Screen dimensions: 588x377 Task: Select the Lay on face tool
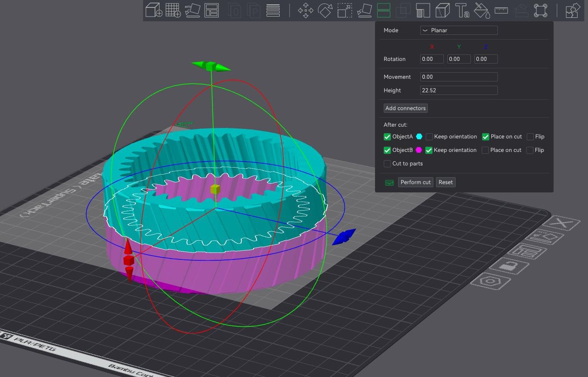pos(364,10)
